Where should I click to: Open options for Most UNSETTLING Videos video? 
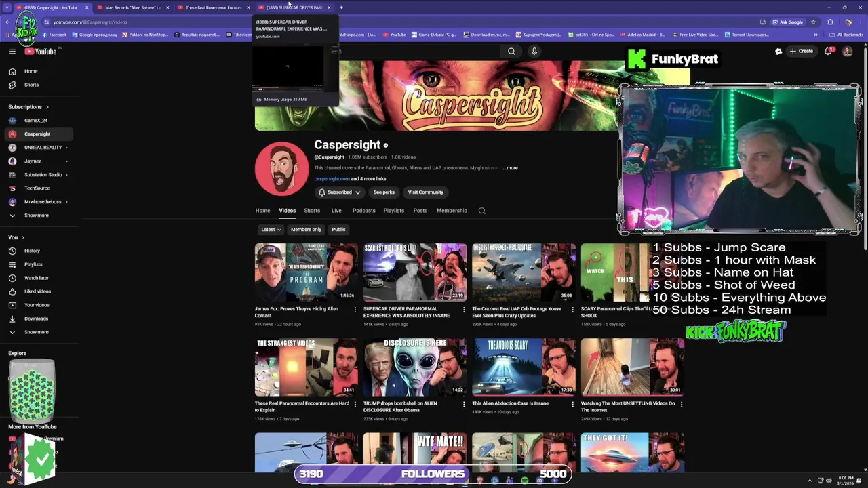[681, 404]
